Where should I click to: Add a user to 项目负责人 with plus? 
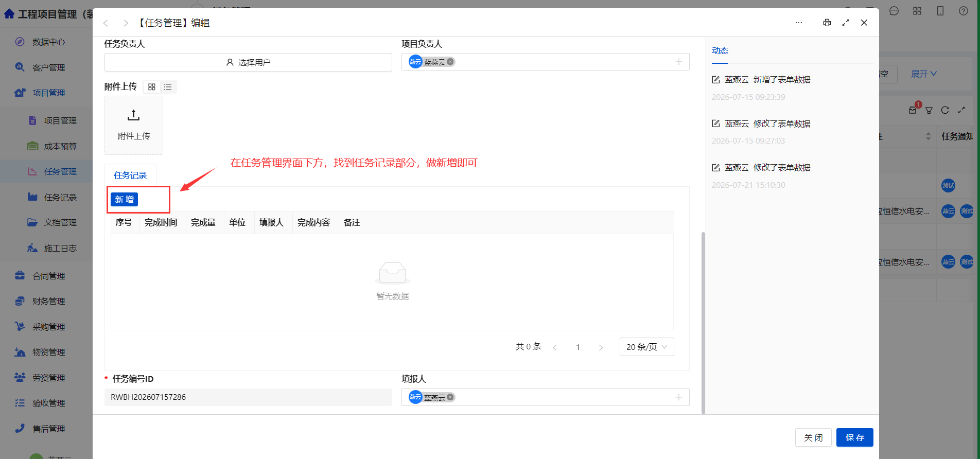[x=679, y=62]
